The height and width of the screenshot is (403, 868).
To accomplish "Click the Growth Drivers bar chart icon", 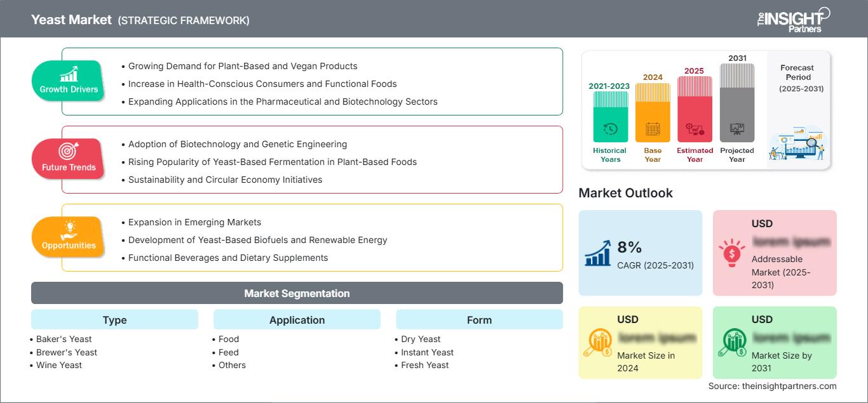I will click(x=69, y=74).
